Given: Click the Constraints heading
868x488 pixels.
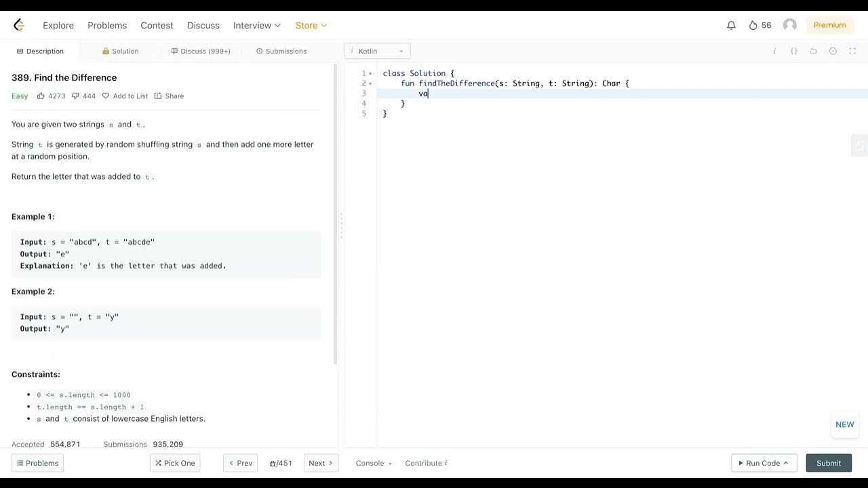Looking at the screenshot, I should (36, 374).
